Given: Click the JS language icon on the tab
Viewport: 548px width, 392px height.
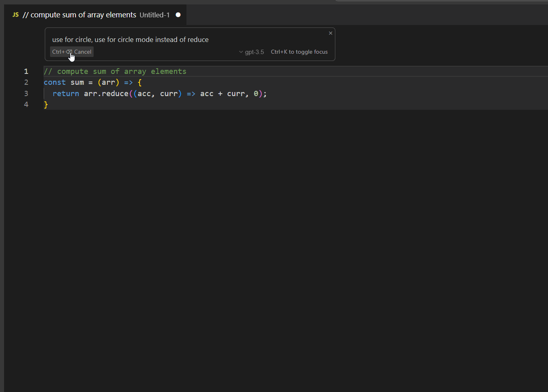Looking at the screenshot, I should click(15, 15).
